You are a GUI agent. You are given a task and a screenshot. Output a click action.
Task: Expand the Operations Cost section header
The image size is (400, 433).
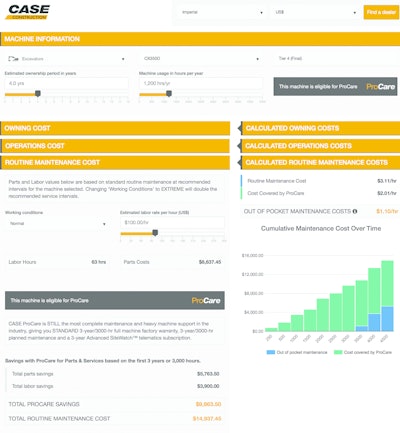115,146
